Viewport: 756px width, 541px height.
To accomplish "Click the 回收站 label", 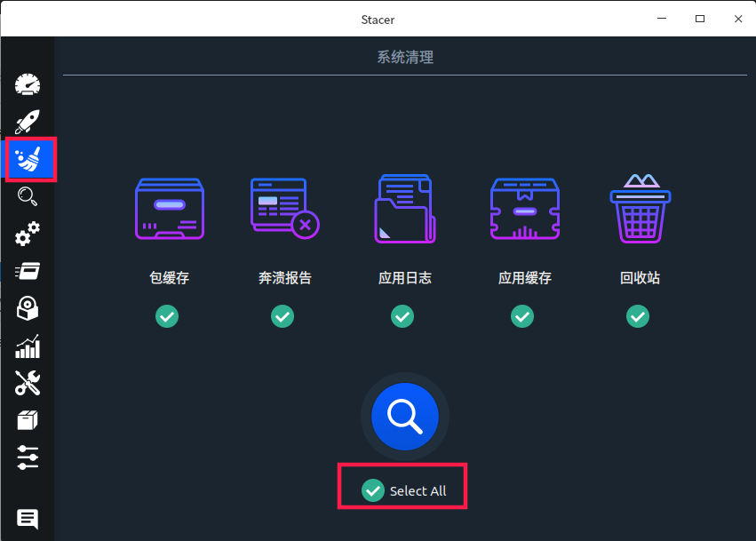I will point(641,278).
